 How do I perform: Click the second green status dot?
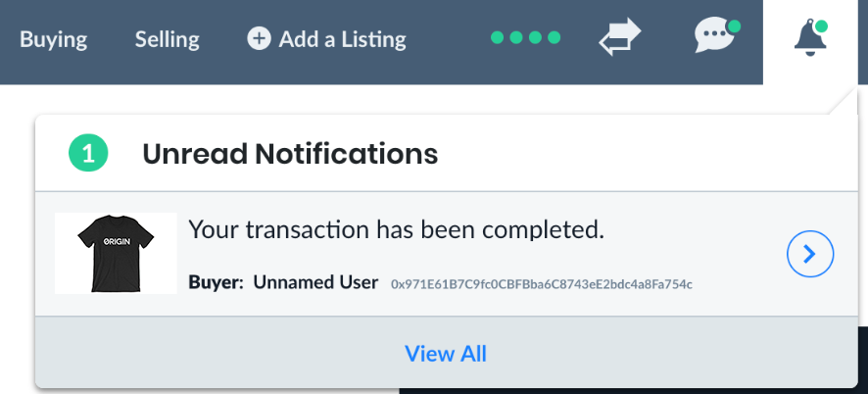coord(516,37)
